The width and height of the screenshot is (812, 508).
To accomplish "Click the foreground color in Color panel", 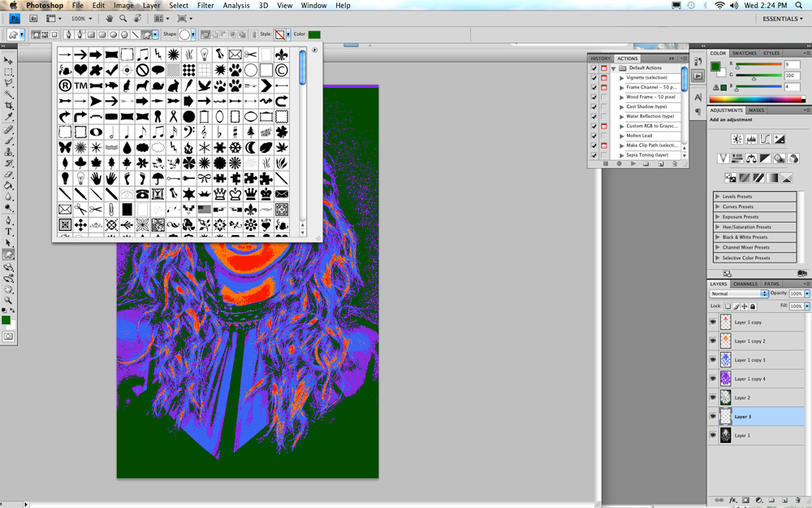I will (x=715, y=67).
